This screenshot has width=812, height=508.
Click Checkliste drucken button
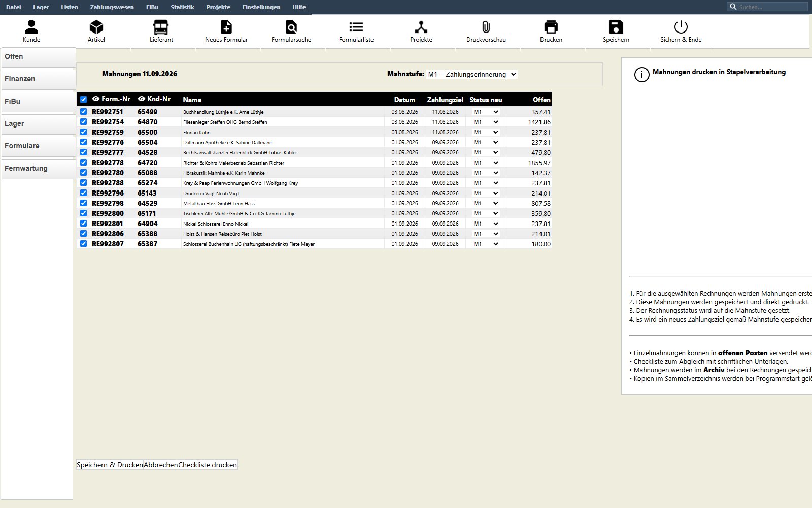coord(208,465)
